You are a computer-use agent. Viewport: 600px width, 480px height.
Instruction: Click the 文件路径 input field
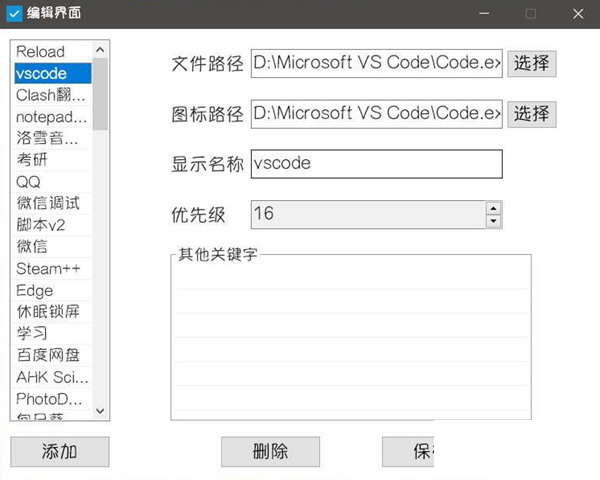376,64
